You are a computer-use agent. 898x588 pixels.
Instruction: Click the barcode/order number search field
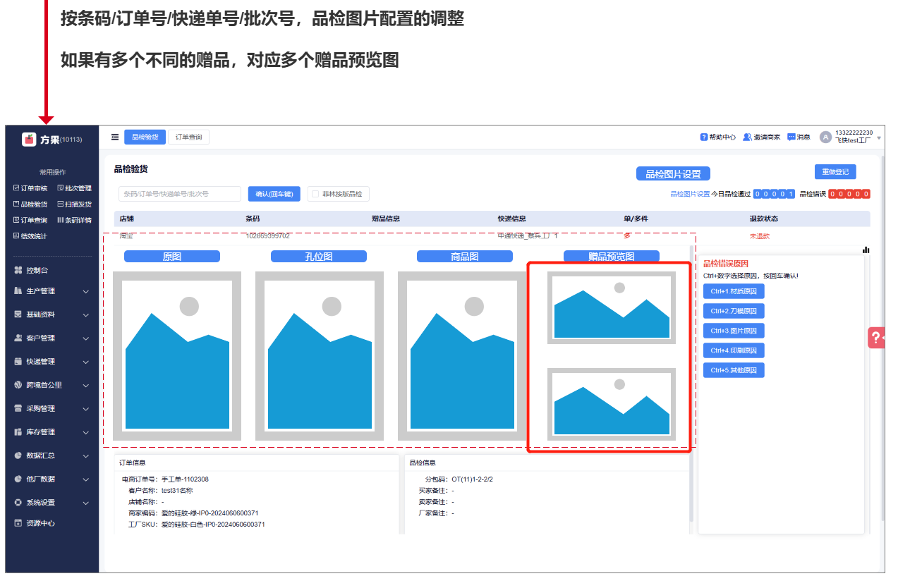coord(180,194)
